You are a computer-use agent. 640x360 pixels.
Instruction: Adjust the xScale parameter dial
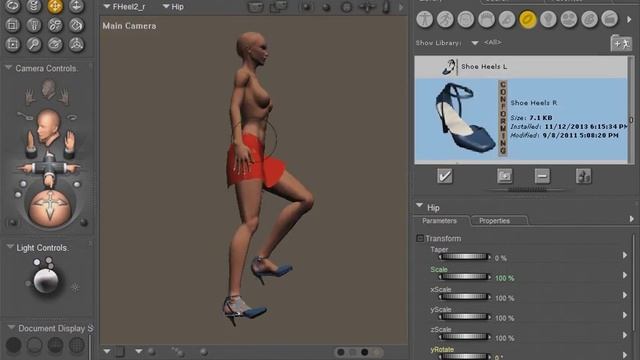tap(464, 297)
